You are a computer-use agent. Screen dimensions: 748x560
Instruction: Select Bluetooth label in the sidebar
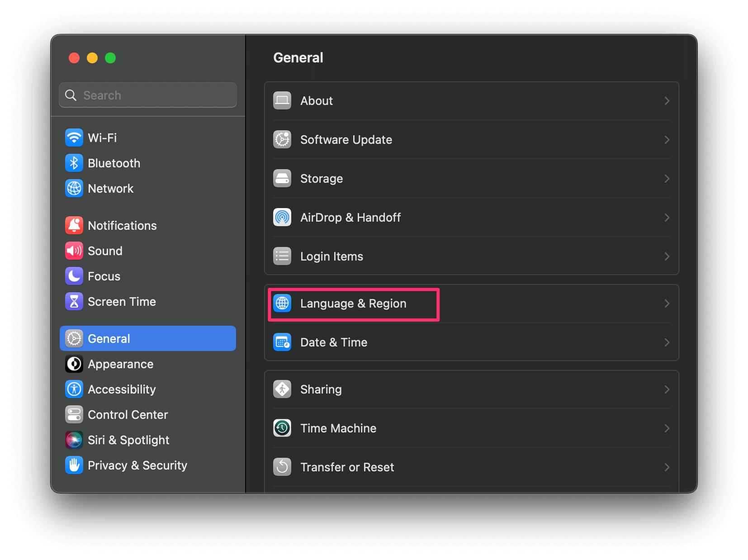coord(114,163)
